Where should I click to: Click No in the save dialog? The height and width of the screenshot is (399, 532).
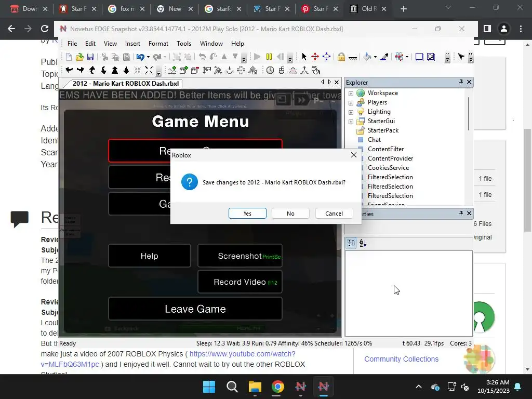290,214
